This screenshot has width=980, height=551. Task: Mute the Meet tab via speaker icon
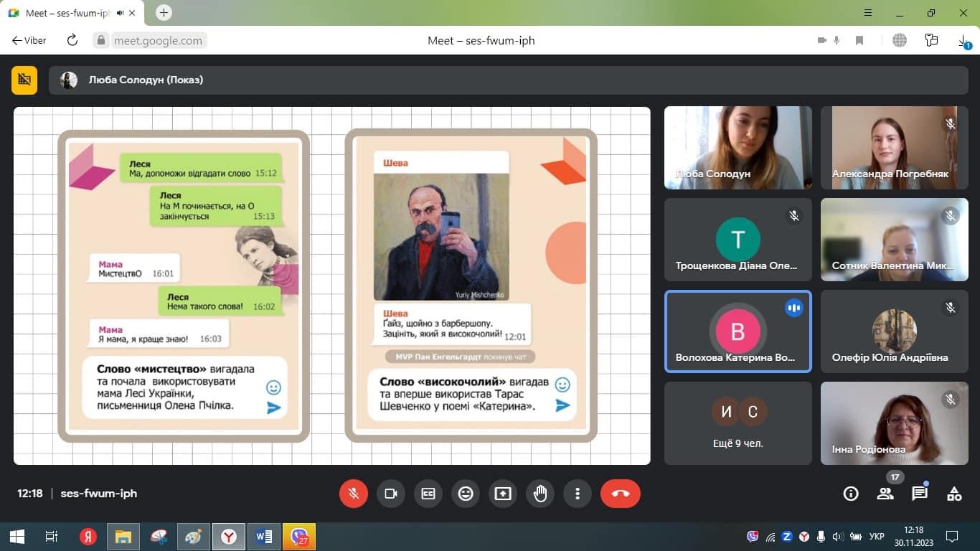click(x=120, y=13)
